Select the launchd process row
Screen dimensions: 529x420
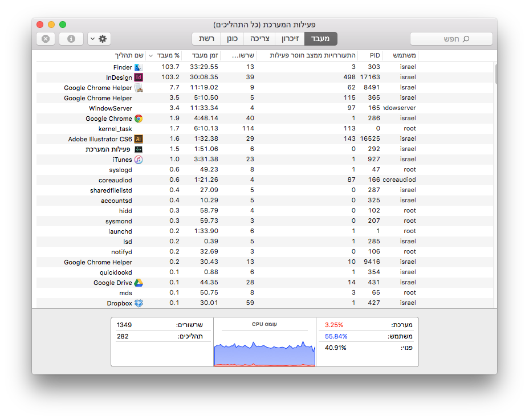(264, 231)
